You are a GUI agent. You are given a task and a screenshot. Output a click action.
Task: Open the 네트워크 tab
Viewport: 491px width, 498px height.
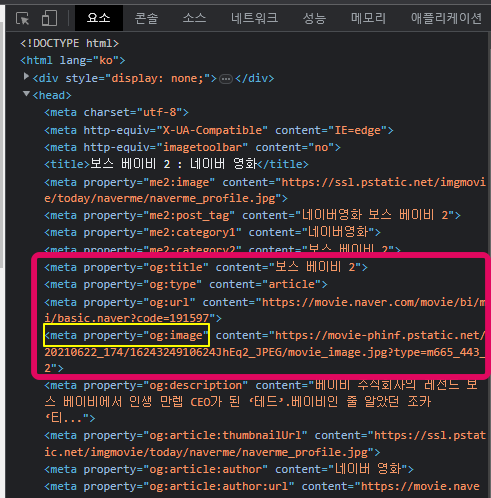[x=254, y=18]
